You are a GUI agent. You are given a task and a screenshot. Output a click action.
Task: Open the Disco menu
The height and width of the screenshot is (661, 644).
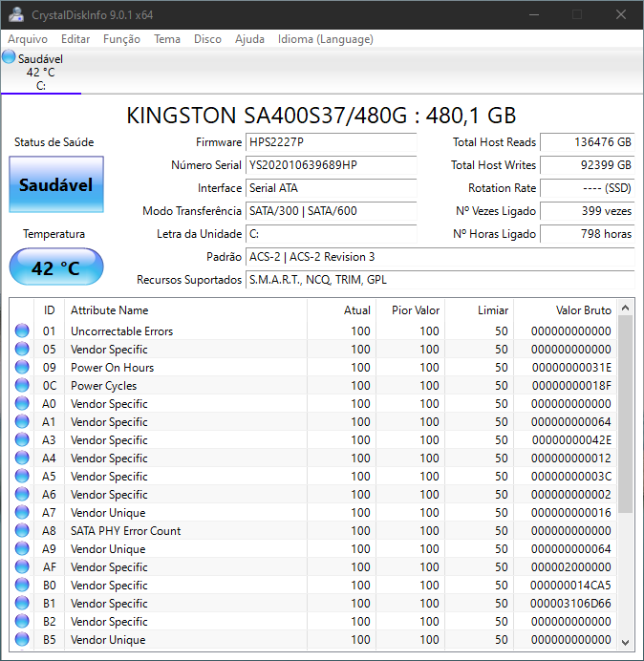(x=207, y=39)
